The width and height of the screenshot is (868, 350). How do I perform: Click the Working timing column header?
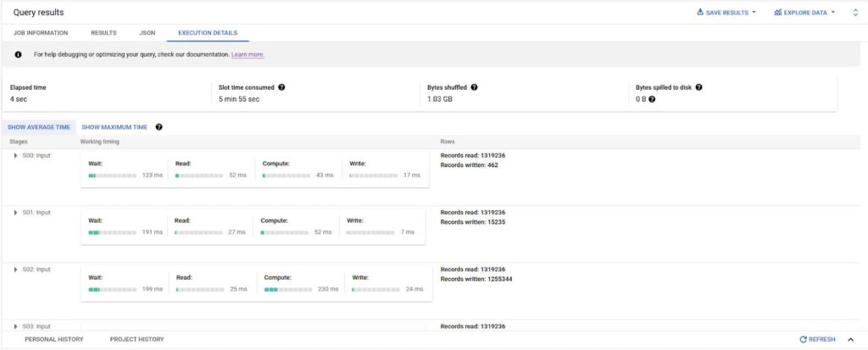[x=100, y=142]
